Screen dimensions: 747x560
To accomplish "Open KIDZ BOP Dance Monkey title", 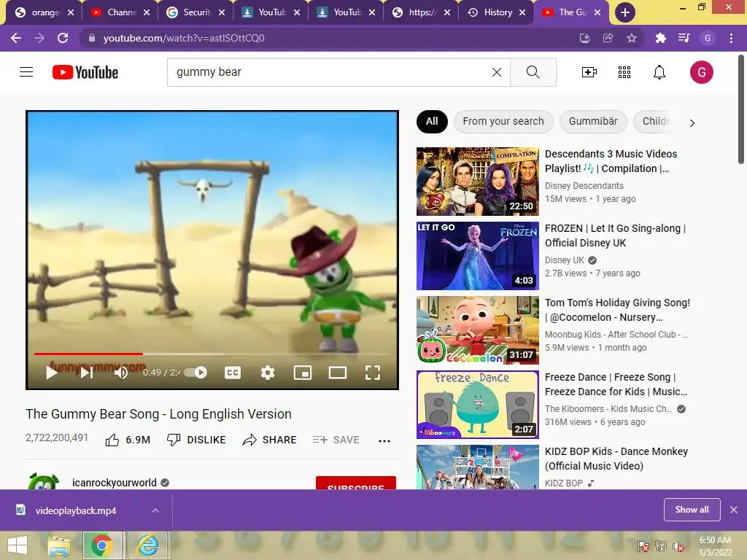I will click(x=616, y=458).
